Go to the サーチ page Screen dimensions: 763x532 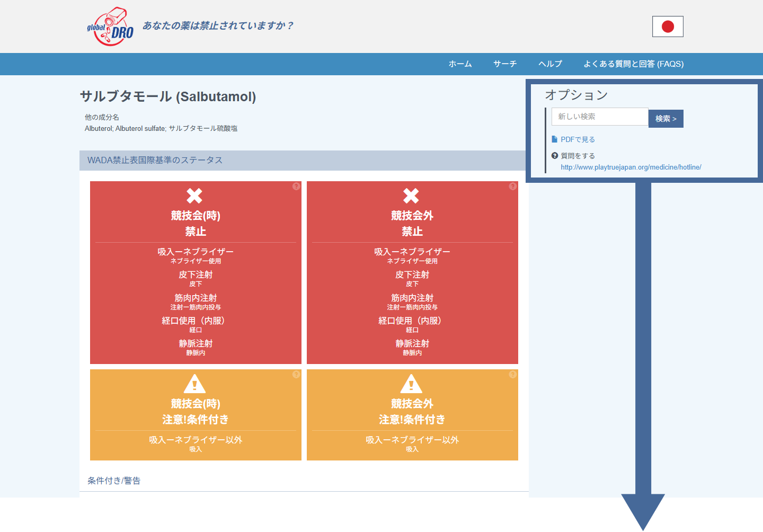tap(504, 64)
